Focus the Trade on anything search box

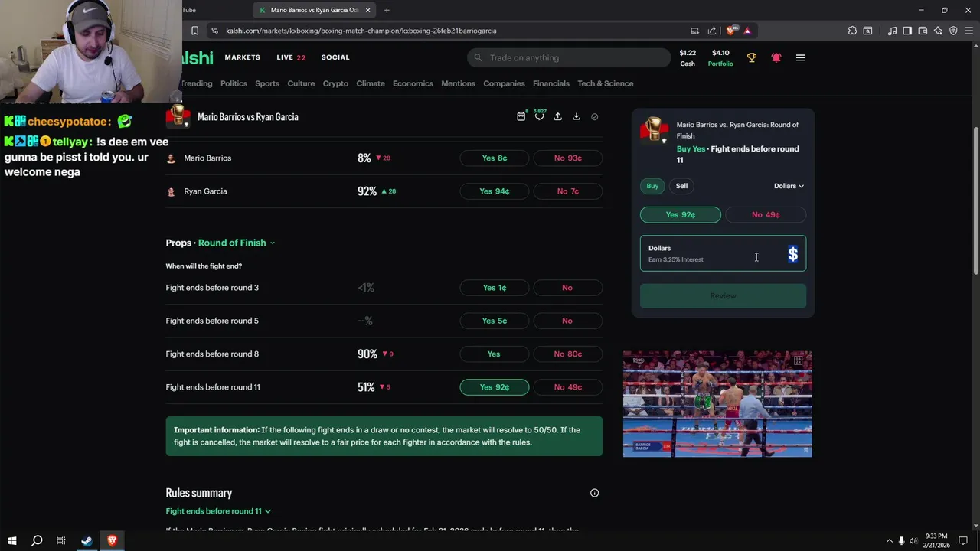tap(569, 57)
